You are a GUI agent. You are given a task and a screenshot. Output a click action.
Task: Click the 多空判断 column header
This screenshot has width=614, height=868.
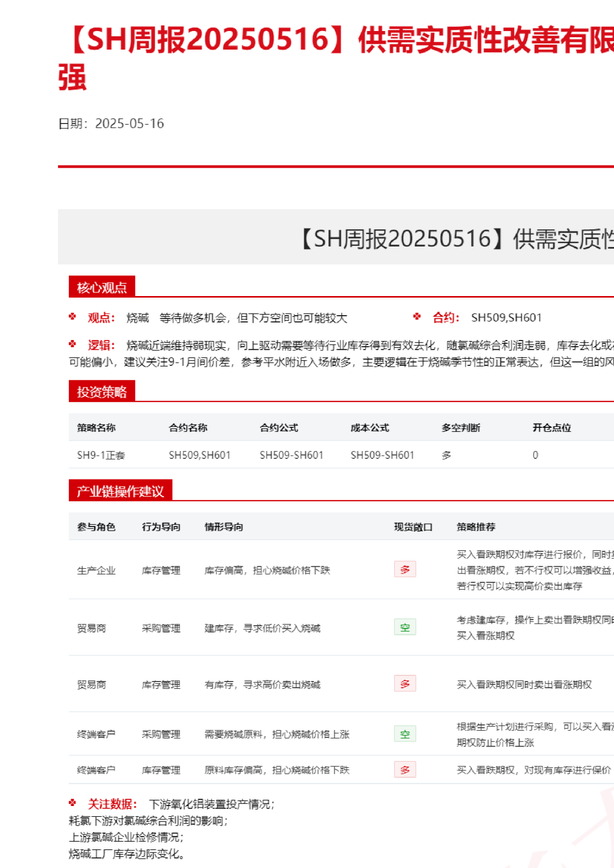click(461, 428)
